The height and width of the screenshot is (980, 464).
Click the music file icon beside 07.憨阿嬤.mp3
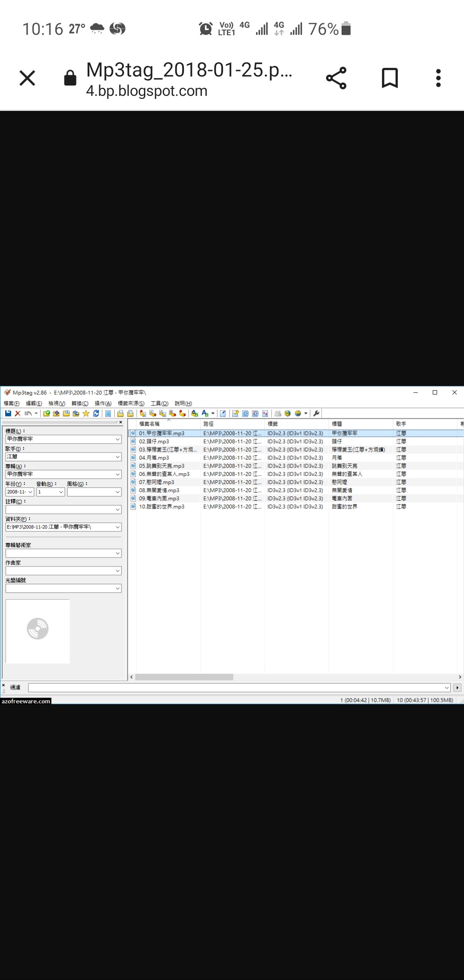point(133,482)
